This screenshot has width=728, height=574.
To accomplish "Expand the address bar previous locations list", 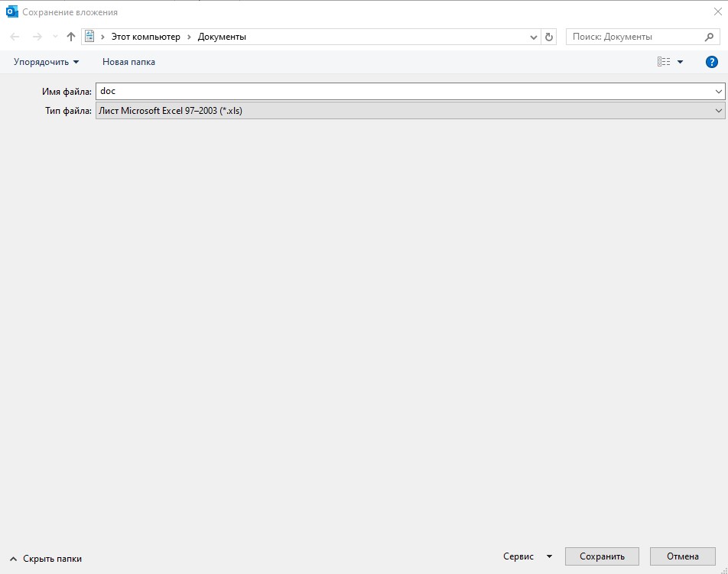I will pyautogui.click(x=534, y=37).
